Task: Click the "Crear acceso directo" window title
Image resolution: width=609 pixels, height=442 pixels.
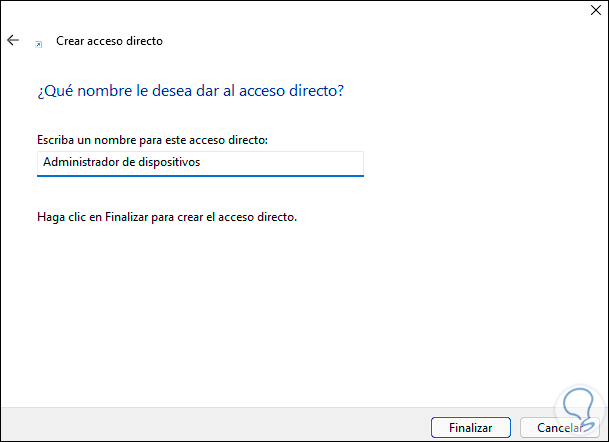Action: (x=109, y=41)
